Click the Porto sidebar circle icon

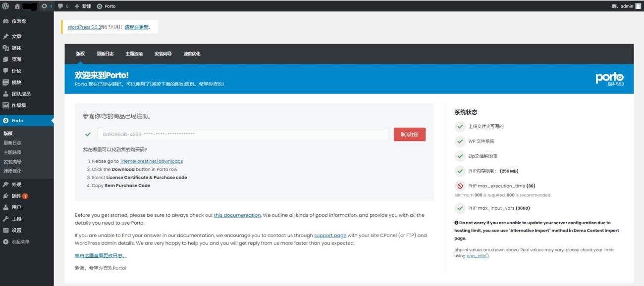(6, 120)
